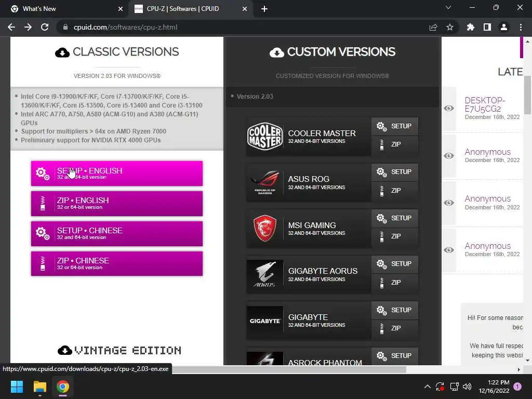The height and width of the screenshot is (399, 532).
Task: Open the notification badge in taskbar
Action: [x=517, y=387]
